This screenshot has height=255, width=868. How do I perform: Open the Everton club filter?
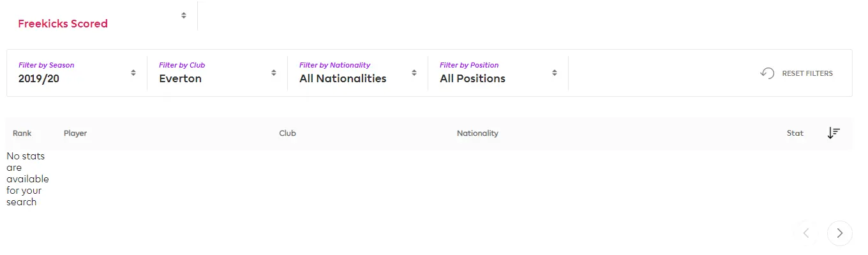click(x=180, y=78)
